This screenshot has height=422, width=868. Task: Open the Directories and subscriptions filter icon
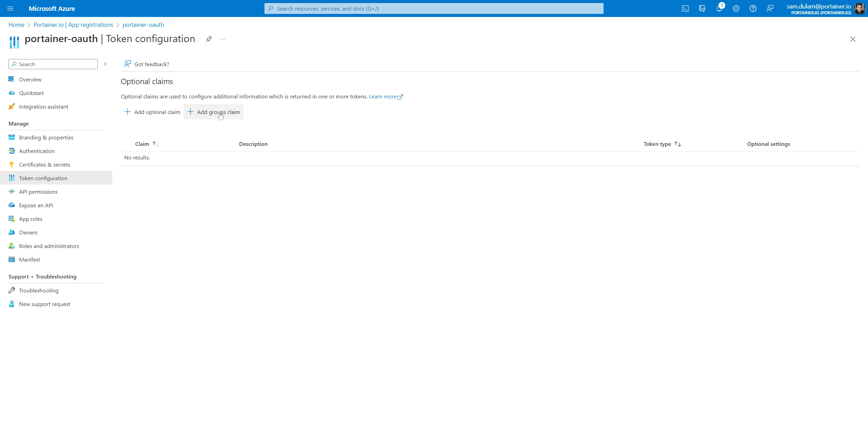(x=702, y=8)
